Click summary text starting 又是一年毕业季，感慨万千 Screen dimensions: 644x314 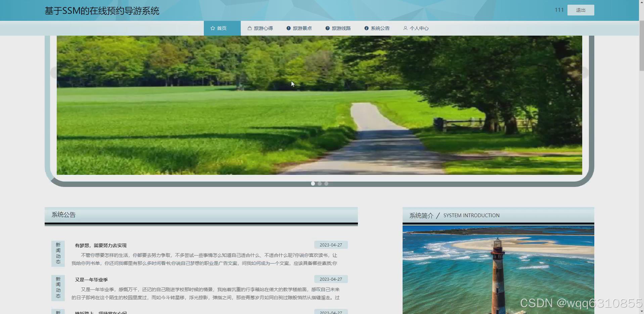(205, 294)
